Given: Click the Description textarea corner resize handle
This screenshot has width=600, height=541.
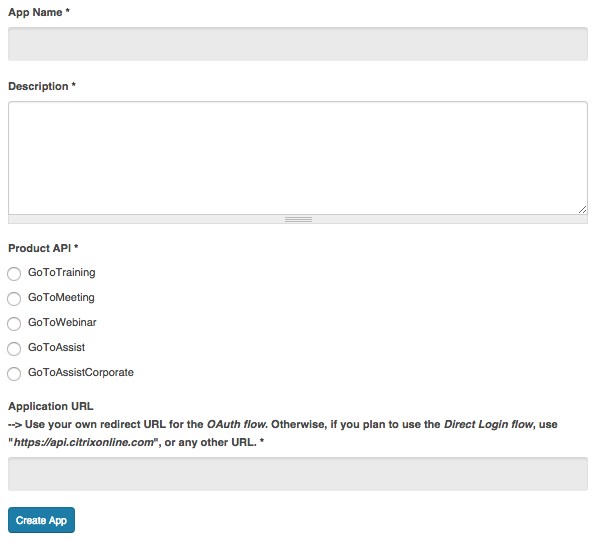Looking at the screenshot, I should pos(582,209).
